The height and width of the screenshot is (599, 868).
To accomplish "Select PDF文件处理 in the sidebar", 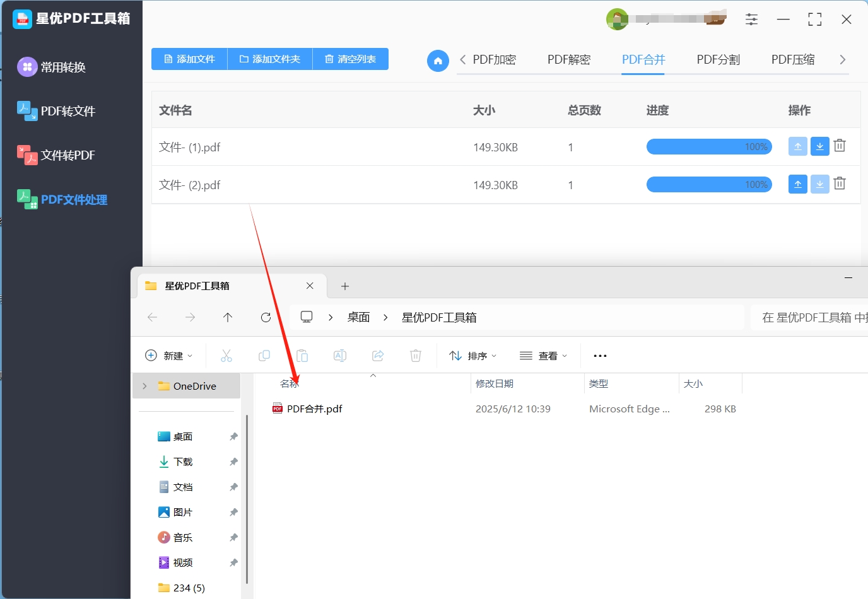I will (x=62, y=200).
